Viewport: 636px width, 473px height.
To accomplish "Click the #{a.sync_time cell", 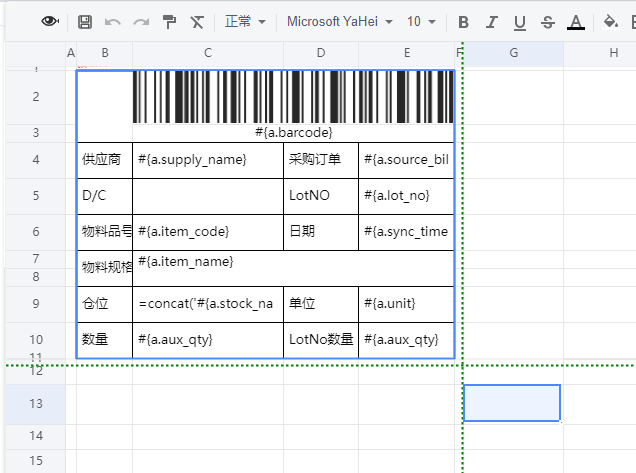I will point(406,232).
